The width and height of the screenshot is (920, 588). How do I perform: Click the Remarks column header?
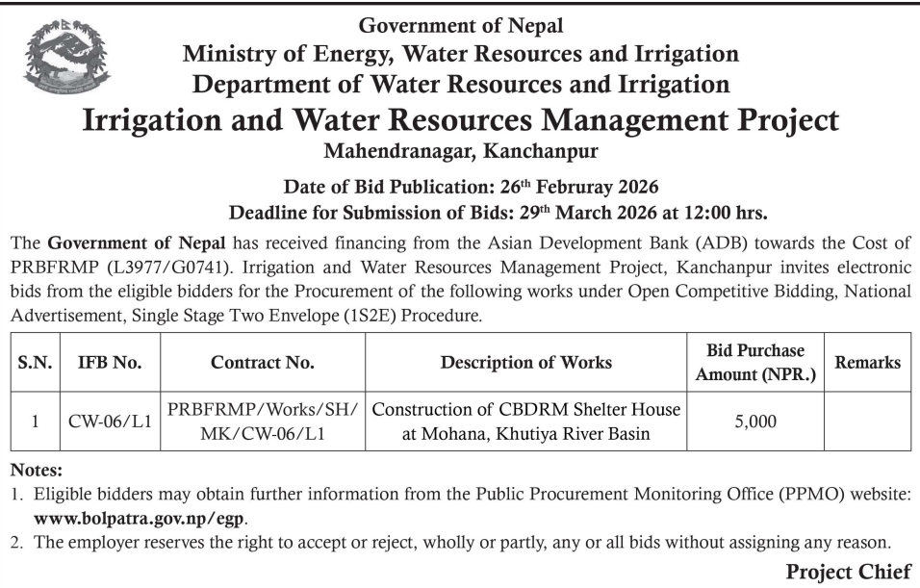pos(867,362)
